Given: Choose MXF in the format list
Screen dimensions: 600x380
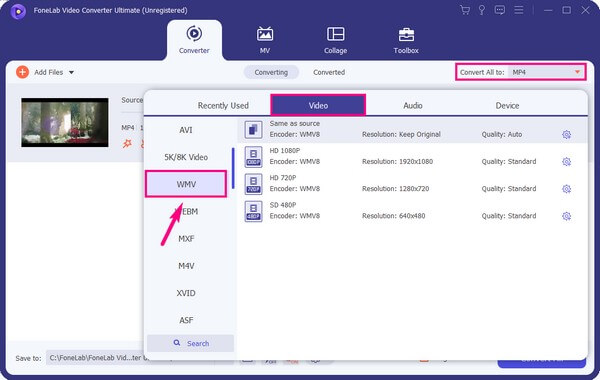Looking at the screenshot, I should [186, 238].
